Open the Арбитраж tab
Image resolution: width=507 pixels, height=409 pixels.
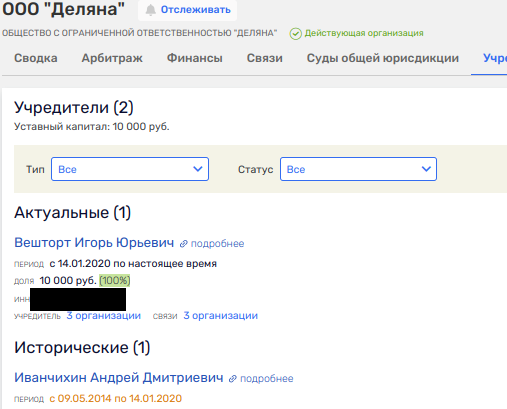[x=112, y=58]
